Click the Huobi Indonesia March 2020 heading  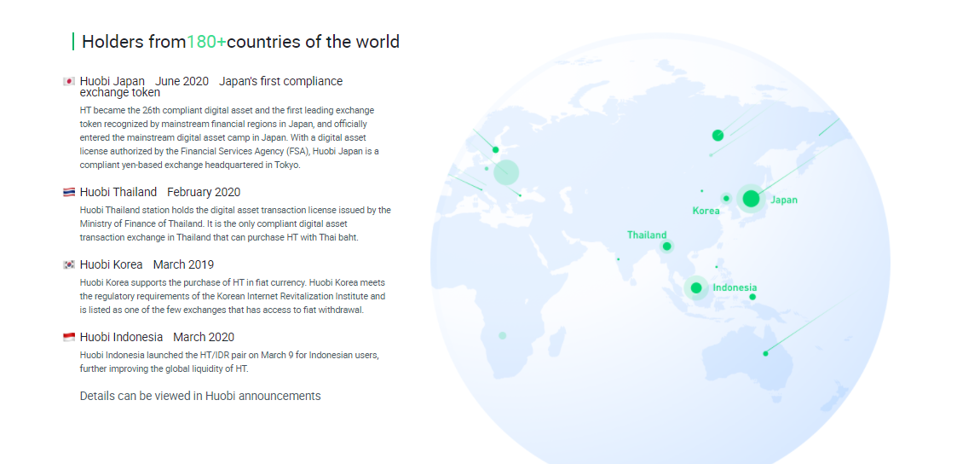click(x=157, y=337)
